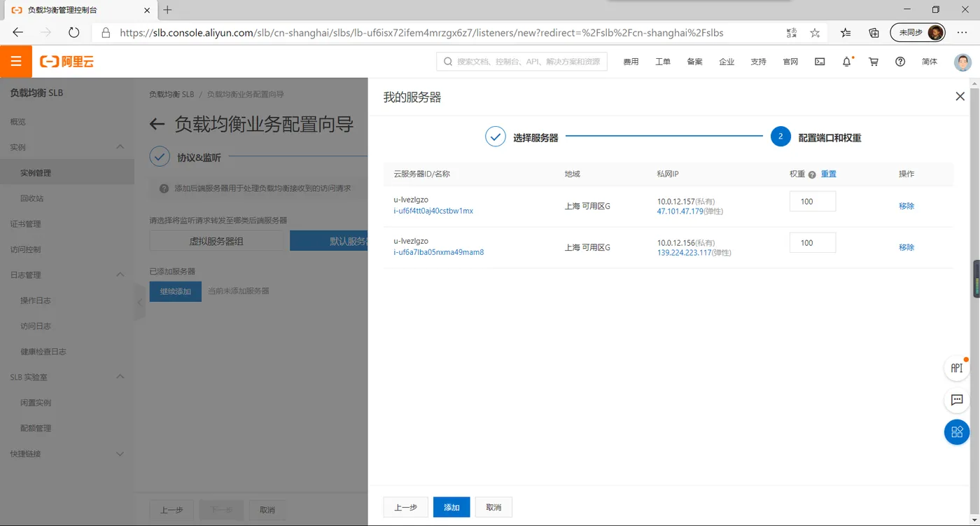Collapse the 日志管理 sidebar section
The image size is (980, 526).
point(120,274)
